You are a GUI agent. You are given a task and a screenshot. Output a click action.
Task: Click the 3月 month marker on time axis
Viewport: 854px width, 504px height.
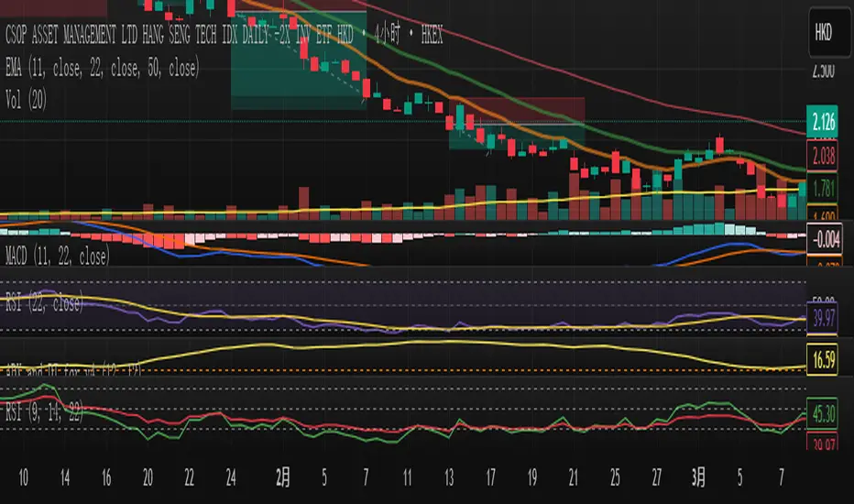coord(698,477)
